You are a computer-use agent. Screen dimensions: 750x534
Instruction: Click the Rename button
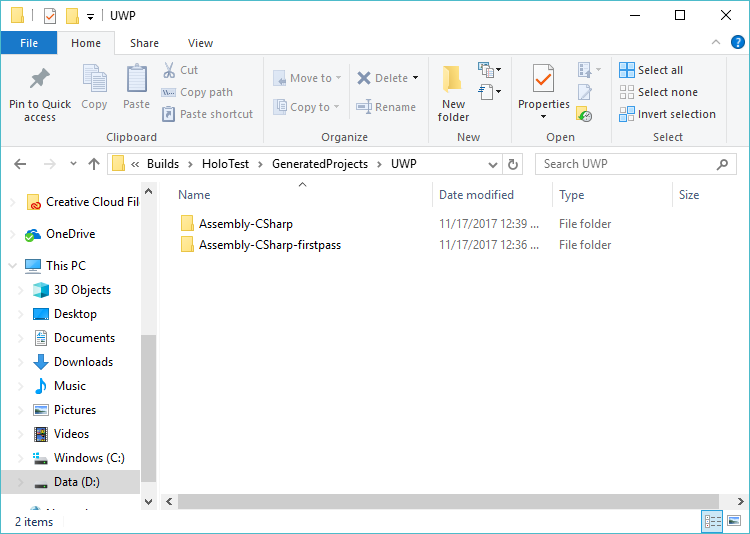[x=386, y=107]
